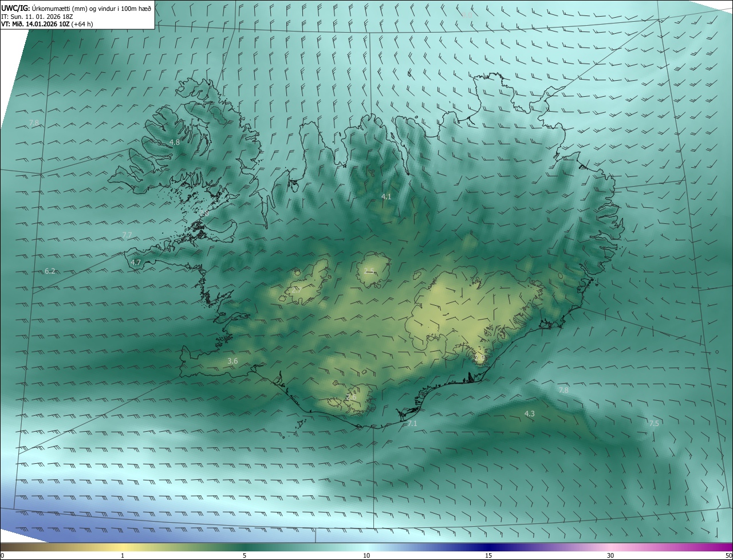Viewport: 733px width, 560px height.
Task: Click the 2.6 value label on the southern glacier
Action: 351,397
